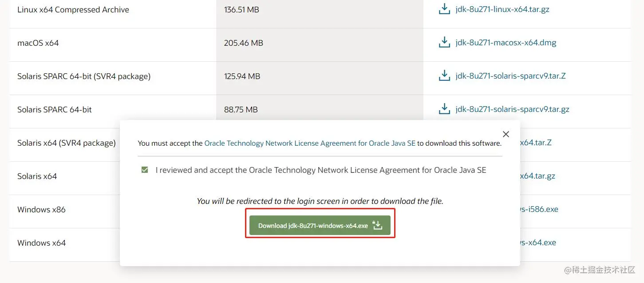Open jdk-8u271-linux-x64.tar.gz link
Viewport: 644px width, 283px height.
click(x=502, y=9)
